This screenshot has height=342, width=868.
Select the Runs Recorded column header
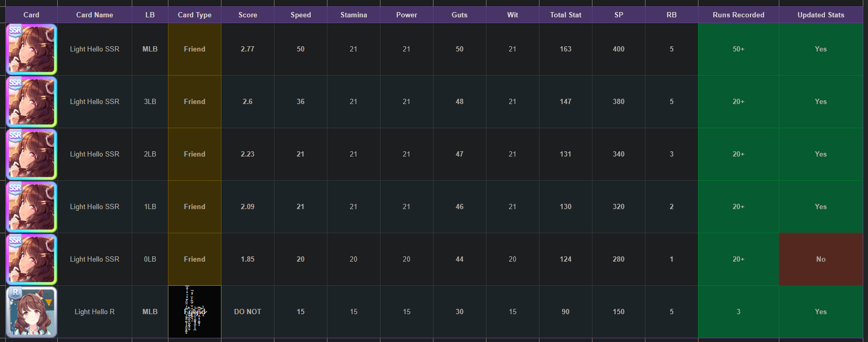click(738, 15)
